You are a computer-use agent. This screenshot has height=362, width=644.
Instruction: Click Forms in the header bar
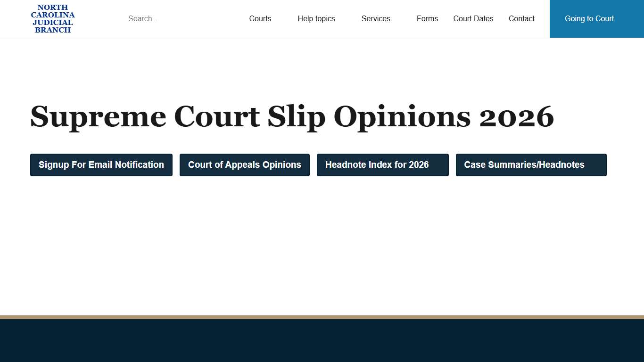(427, 19)
